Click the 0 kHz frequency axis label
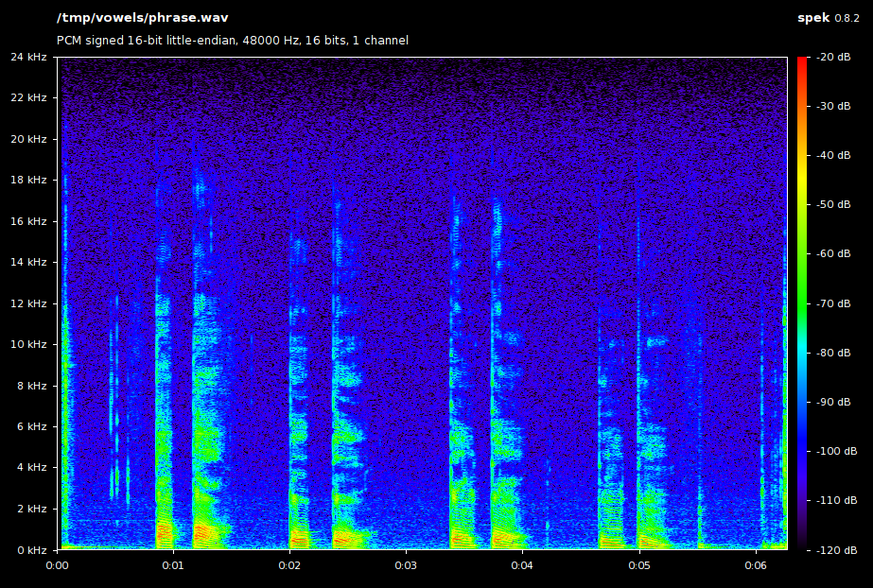Screen dimensions: 873x588 [x=31, y=549]
